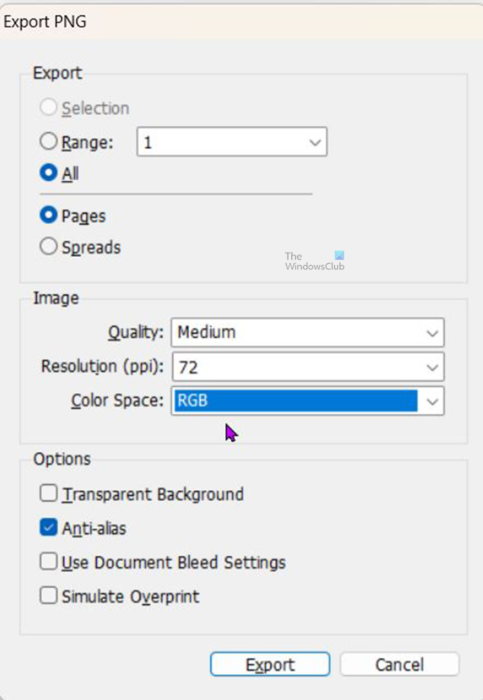Click the Cancel button
483x700 pixels.
pyautogui.click(x=400, y=665)
